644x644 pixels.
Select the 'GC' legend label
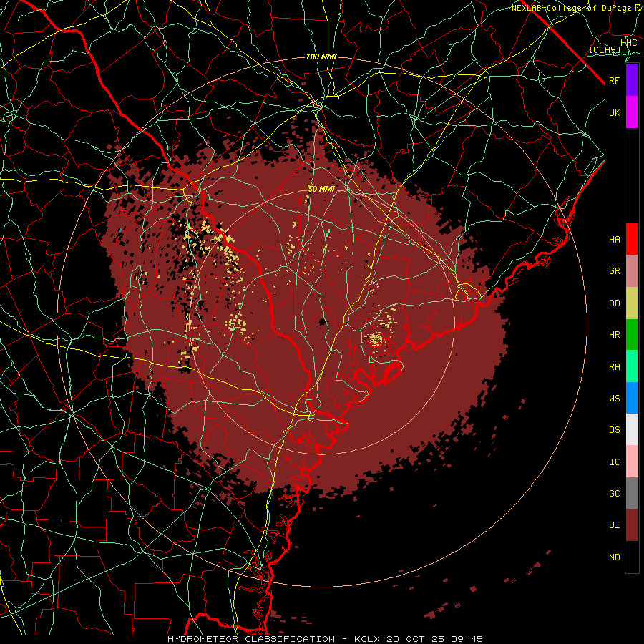[x=614, y=494]
